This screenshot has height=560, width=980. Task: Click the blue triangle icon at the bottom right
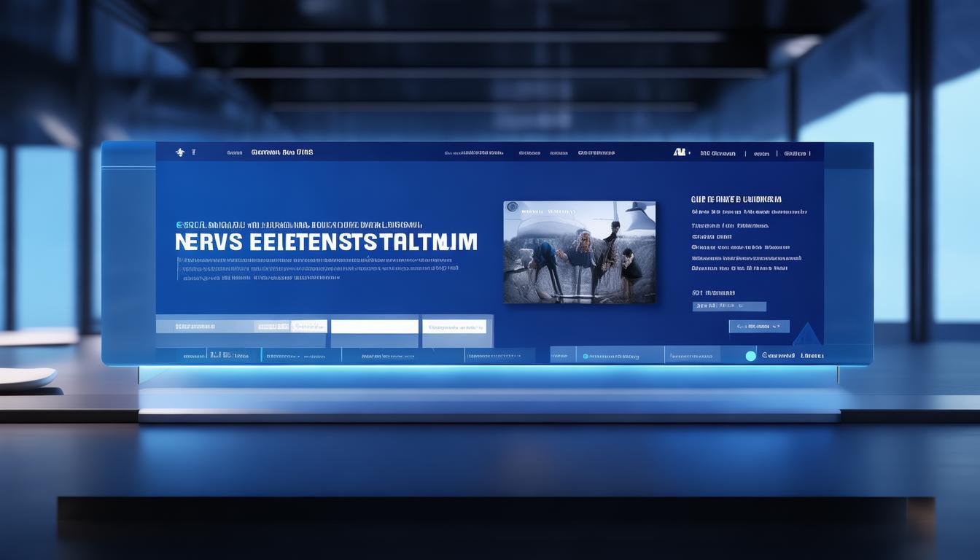[x=806, y=335]
